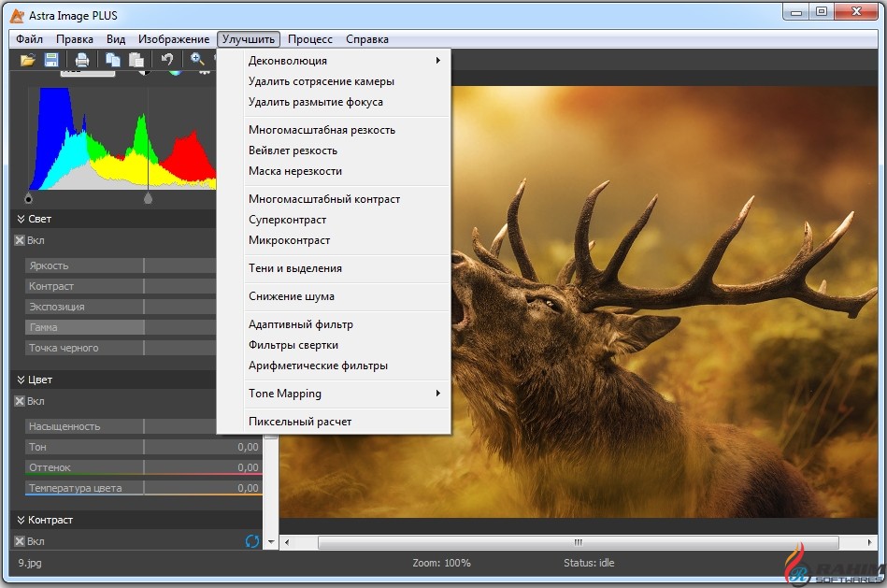Click the blue reset icon in Контраст section
This screenshot has width=887, height=588.
point(251,541)
